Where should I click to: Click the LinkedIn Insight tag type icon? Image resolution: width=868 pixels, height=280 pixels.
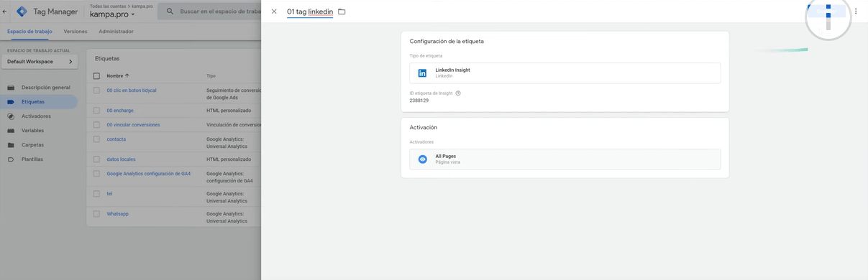point(422,73)
